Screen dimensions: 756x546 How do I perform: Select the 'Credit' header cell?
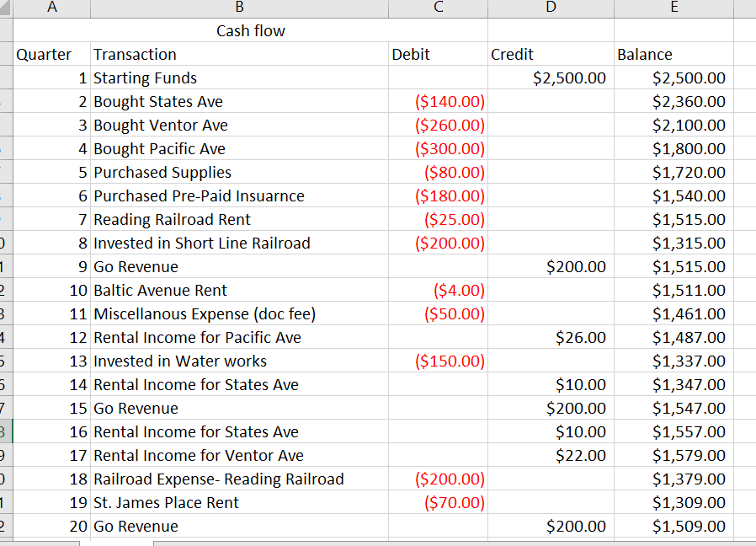(551, 54)
